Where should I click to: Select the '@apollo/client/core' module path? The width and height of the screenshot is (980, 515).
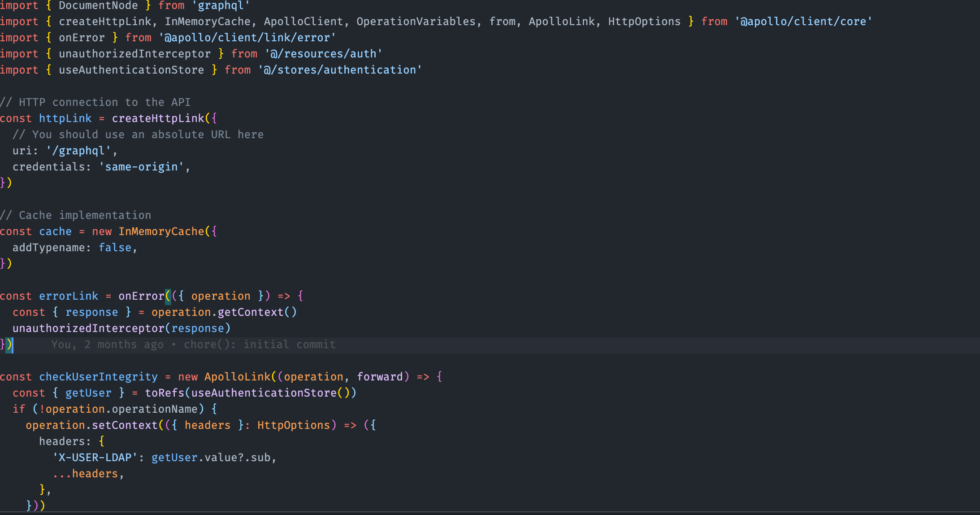pyautogui.click(x=803, y=22)
